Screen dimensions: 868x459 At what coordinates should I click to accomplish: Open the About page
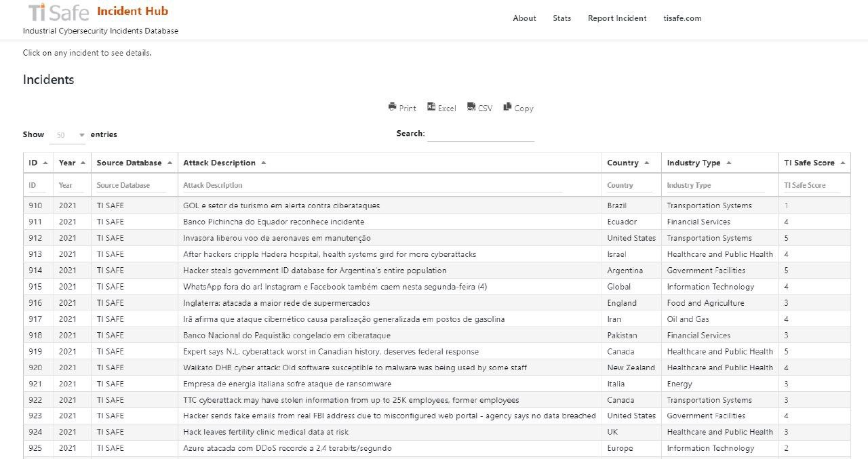(x=524, y=18)
